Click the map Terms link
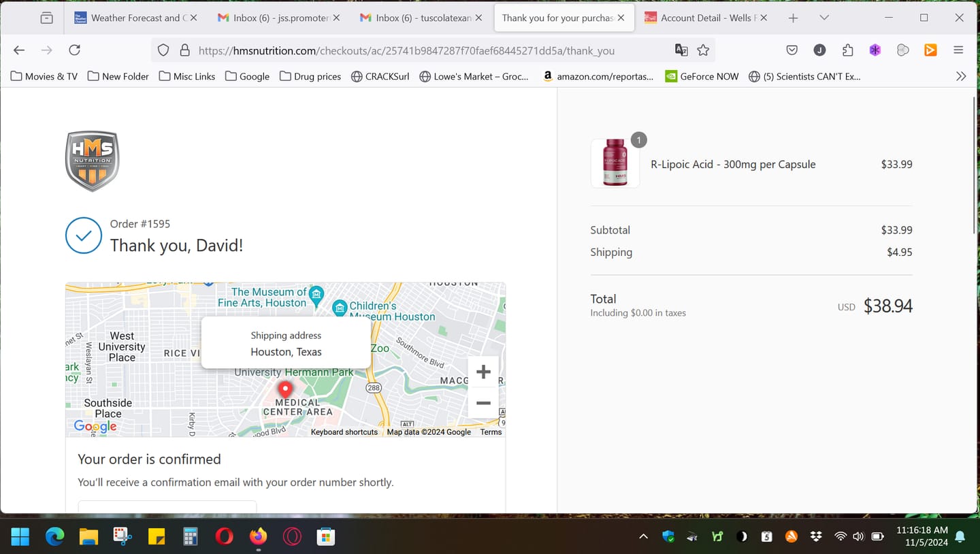This screenshot has height=554, width=980. click(491, 432)
